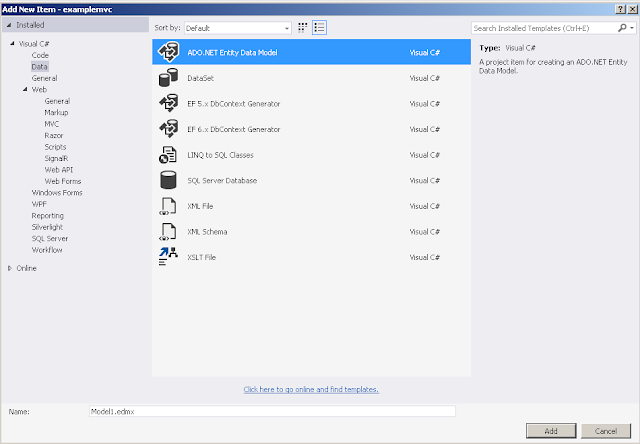640x444 pixels.
Task: Open the search options dropdown arrow
Action: click(632, 28)
